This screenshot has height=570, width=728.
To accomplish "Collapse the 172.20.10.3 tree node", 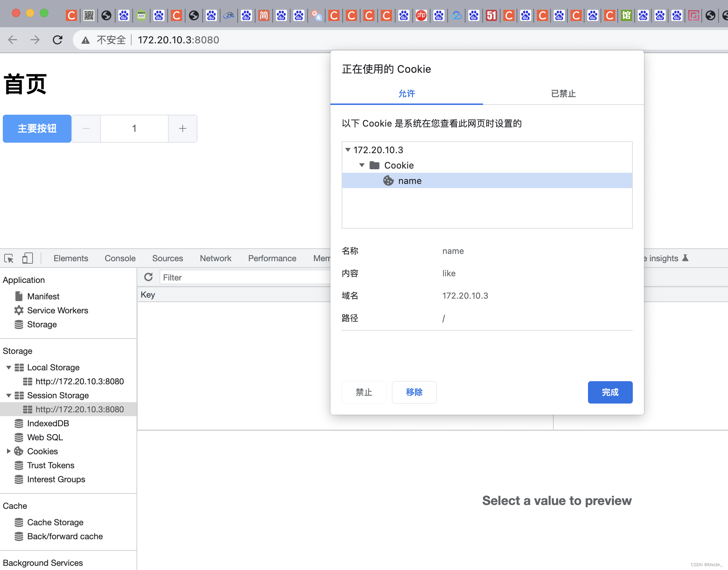I will click(x=348, y=150).
